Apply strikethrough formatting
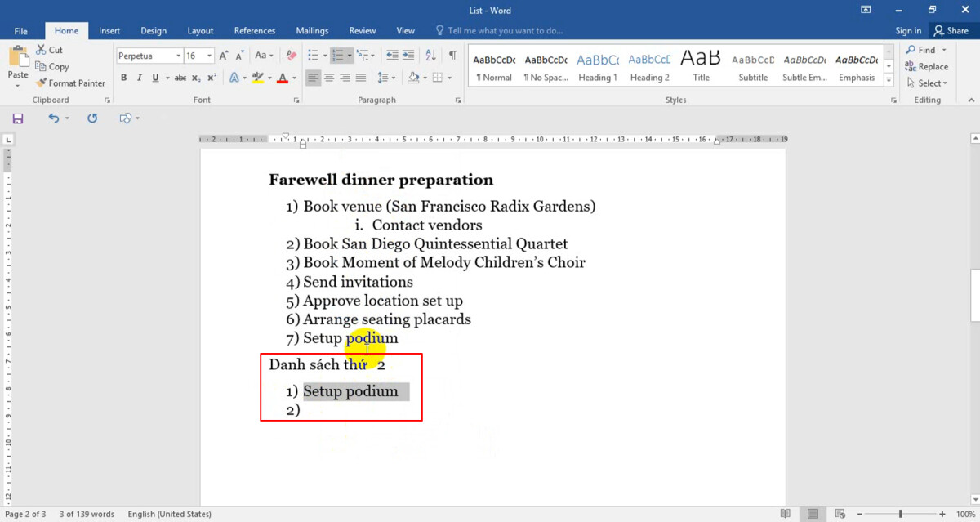 (180, 78)
